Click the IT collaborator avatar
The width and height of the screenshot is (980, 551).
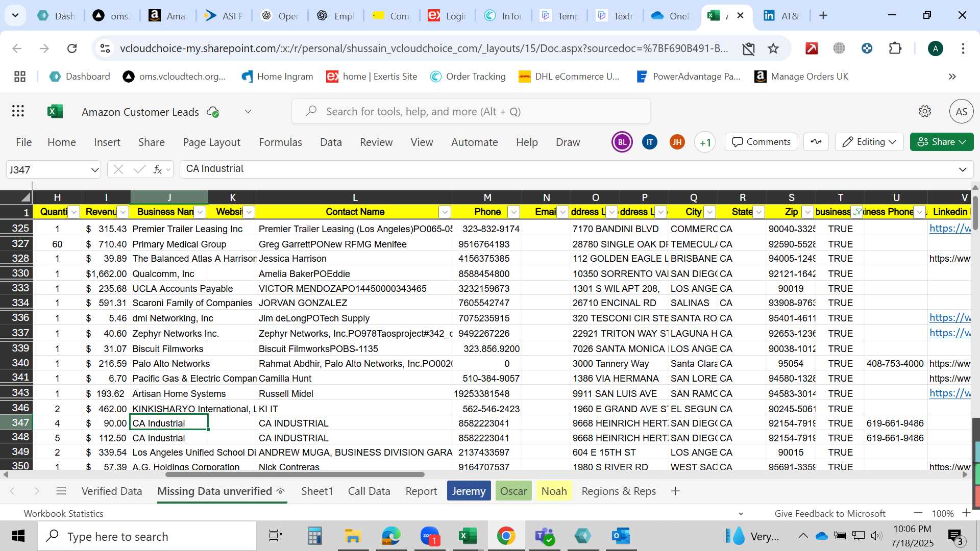649,142
